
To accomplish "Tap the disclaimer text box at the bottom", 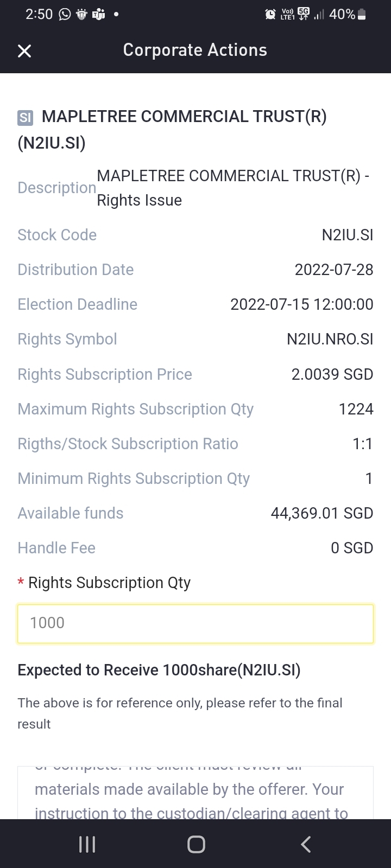I will pyautogui.click(x=195, y=792).
